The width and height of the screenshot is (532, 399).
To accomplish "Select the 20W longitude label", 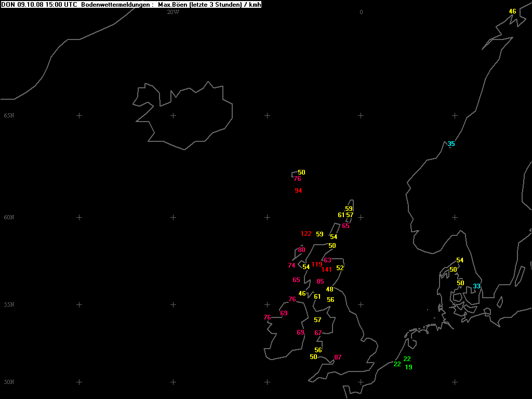I will point(173,12).
